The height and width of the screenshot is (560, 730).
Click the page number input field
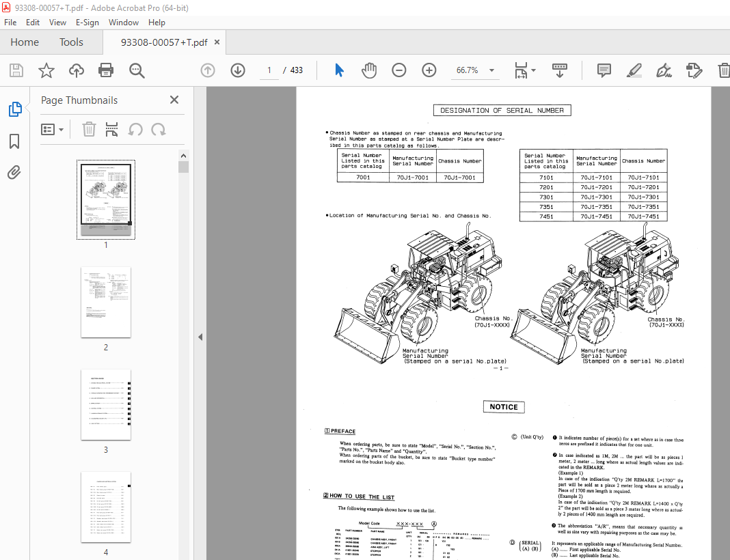click(269, 70)
